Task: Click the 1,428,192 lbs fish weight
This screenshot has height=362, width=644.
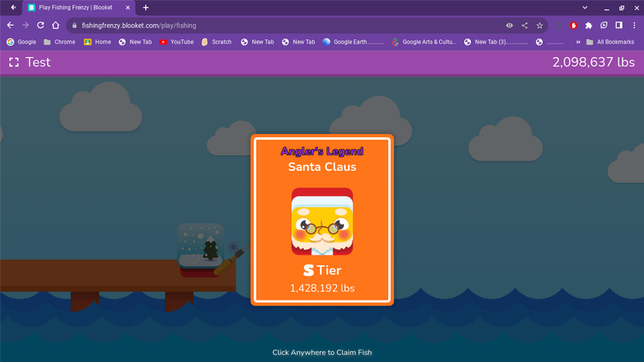Action: [x=322, y=288]
